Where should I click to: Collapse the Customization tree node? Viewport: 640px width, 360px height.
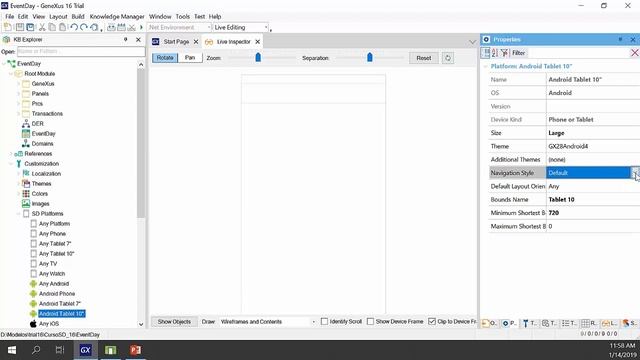[x=11, y=163]
